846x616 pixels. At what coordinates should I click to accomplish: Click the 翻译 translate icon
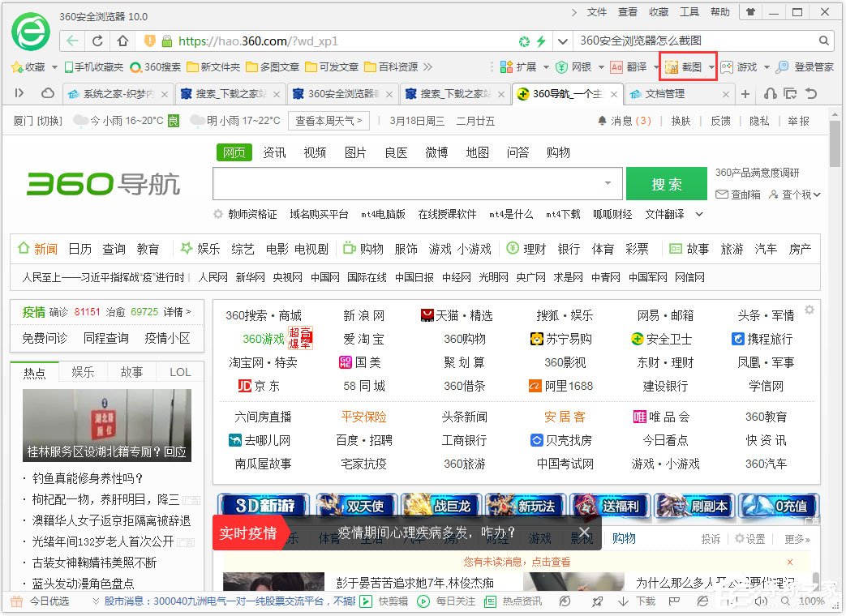point(617,66)
